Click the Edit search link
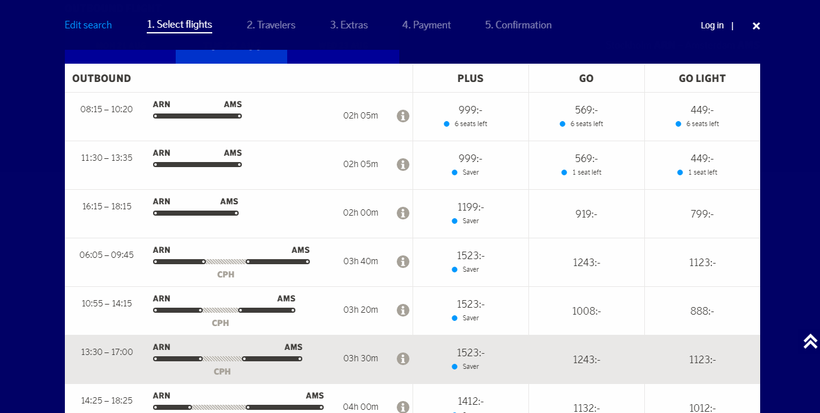The image size is (820, 413). coord(88,25)
